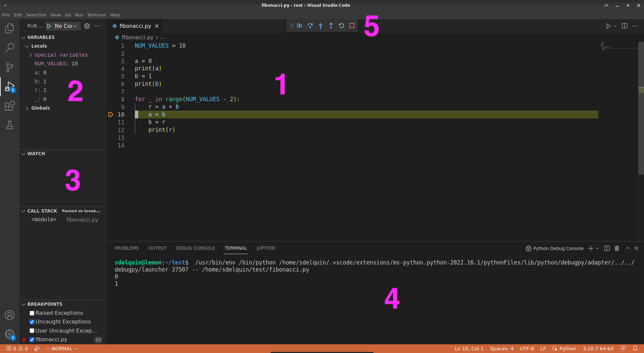Check the User Uncaught Exceptions checkbox
Viewport: 644px width, 353px height.
point(32,330)
